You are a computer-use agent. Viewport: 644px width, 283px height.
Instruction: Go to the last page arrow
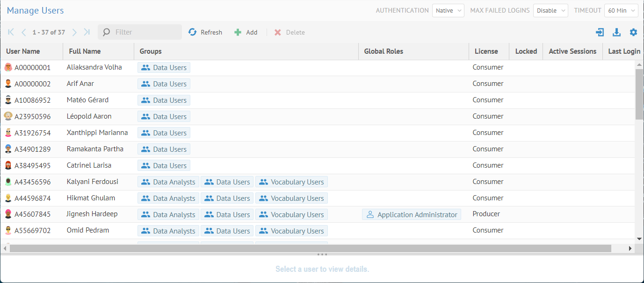(87, 32)
